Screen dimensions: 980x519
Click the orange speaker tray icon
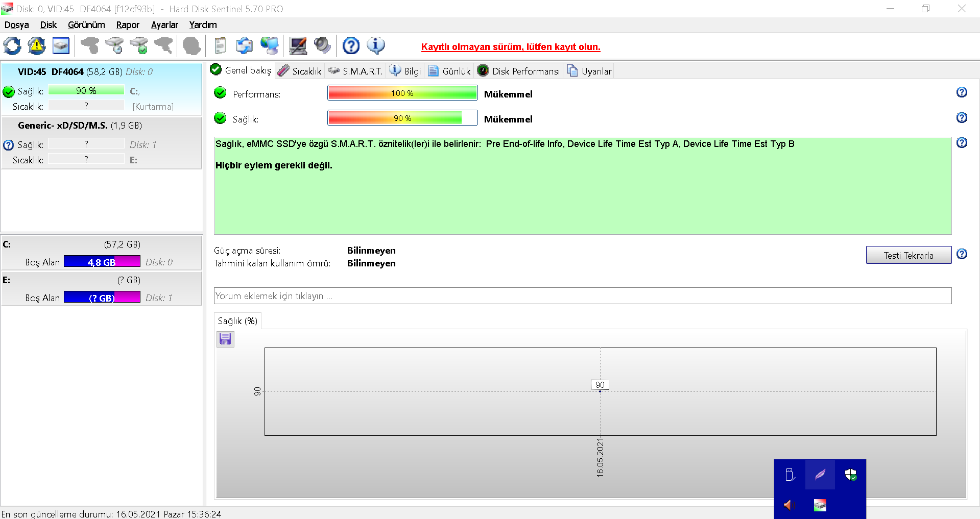pos(790,505)
